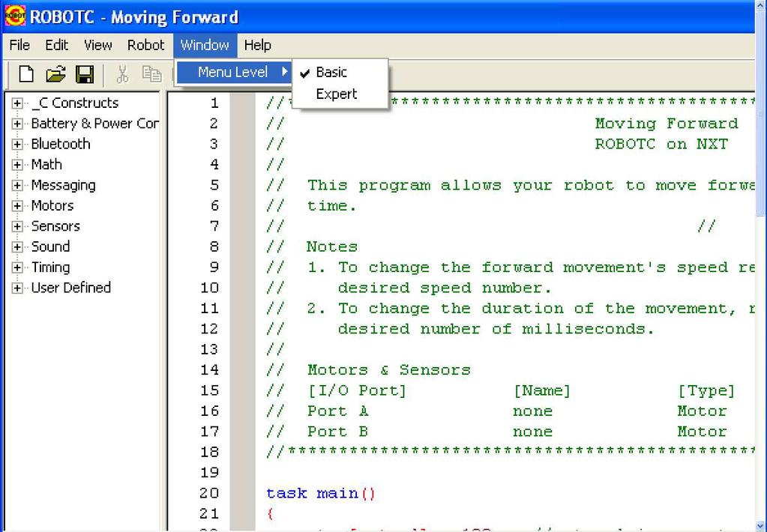767x532 pixels.
Task: Click the 'Moving Forward' comment on line 2
Action: click(x=667, y=123)
